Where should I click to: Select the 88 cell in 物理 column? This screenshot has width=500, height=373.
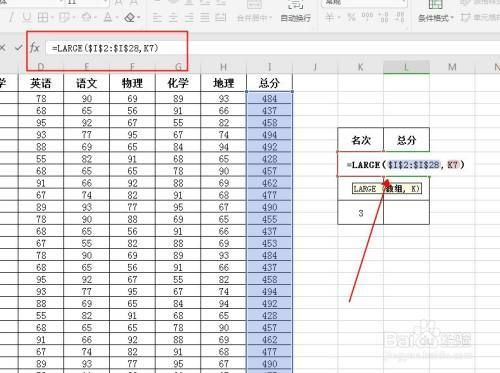point(132,219)
